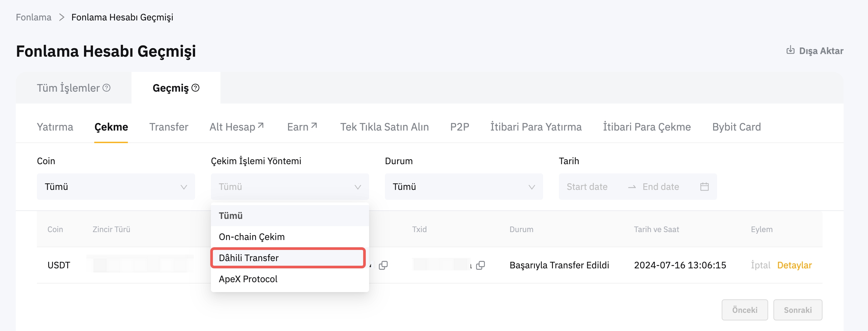Viewport: 868px width, 331px height.
Task: Switch to the Transfer tab
Action: 168,127
